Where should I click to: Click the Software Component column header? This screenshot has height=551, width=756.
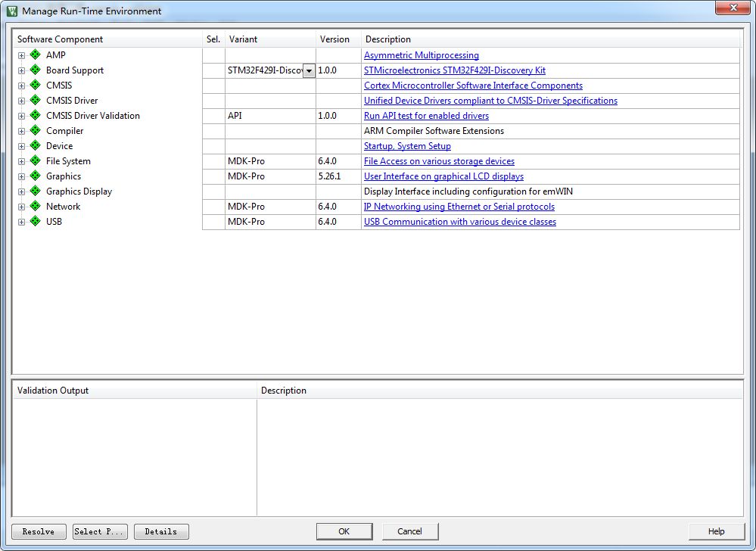point(61,39)
